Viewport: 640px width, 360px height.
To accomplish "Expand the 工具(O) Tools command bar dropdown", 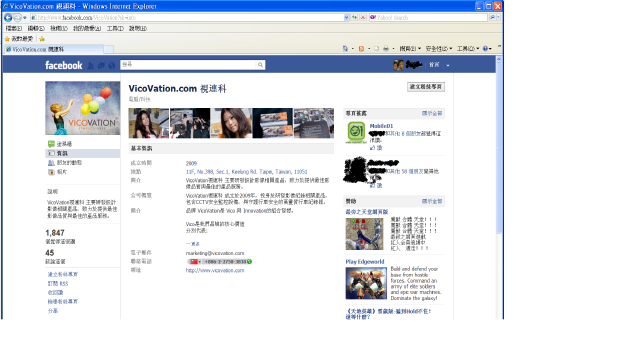I will pyautogui.click(x=468, y=49).
